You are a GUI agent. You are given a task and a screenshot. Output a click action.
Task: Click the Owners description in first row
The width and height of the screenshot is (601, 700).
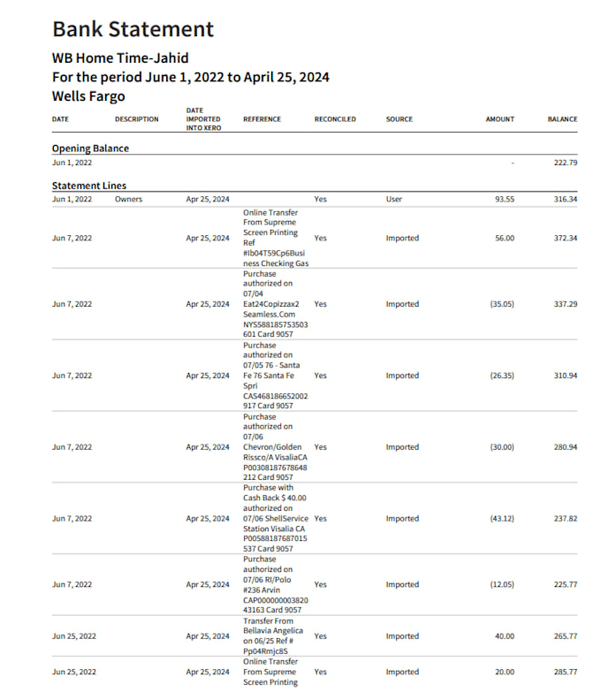pyautogui.click(x=128, y=199)
